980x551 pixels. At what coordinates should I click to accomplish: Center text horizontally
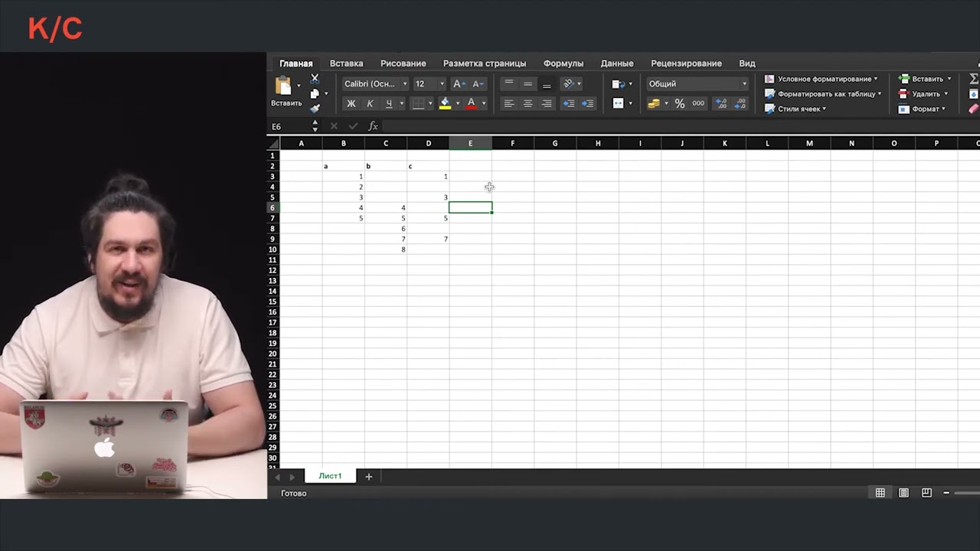coord(528,103)
